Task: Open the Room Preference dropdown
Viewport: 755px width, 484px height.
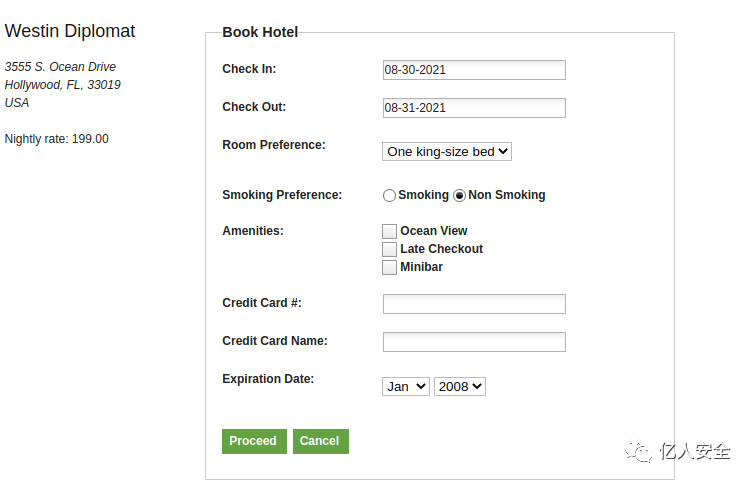Action: click(x=447, y=151)
